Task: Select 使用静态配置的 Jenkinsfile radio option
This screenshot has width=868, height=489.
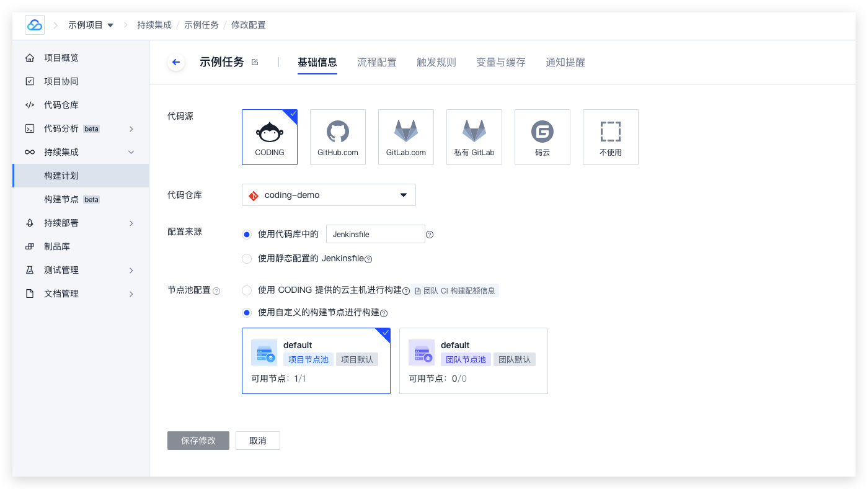Action: [x=247, y=259]
